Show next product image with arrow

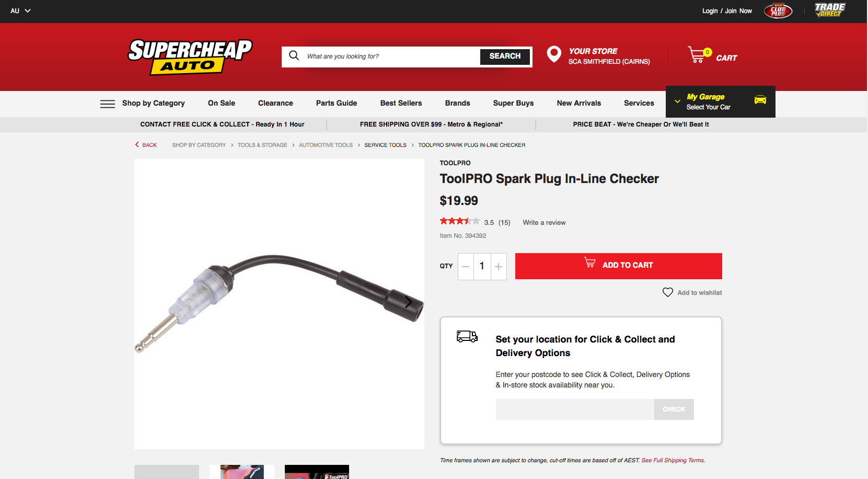(x=409, y=302)
